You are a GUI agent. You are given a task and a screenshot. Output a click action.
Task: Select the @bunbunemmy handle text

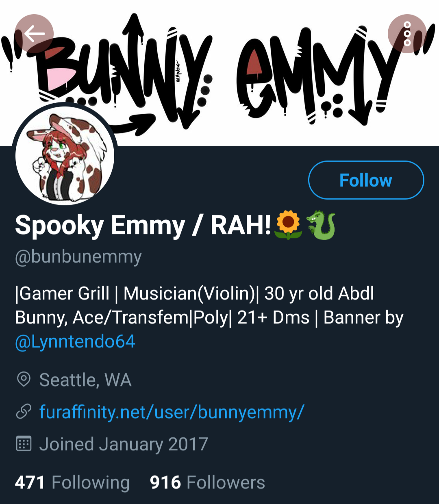point(78,257)
